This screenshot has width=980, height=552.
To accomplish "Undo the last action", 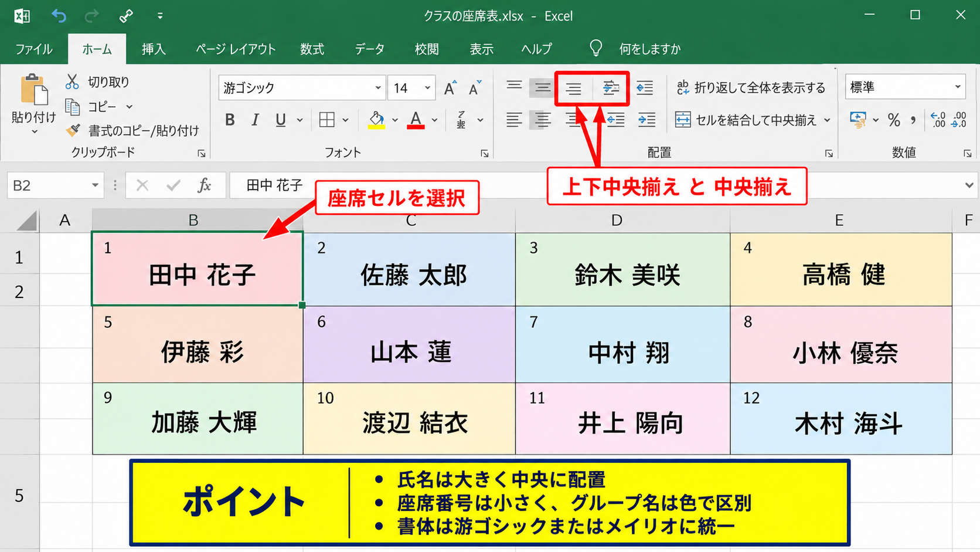I will 59,16.
